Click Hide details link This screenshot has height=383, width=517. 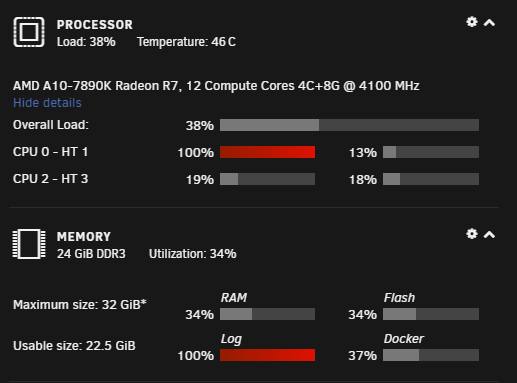(47, 103)
